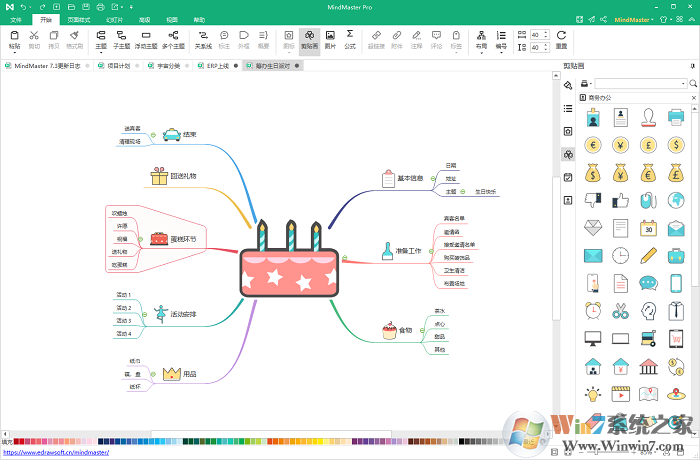Select the thumbs-up clipart icon

tap(620, 200)
